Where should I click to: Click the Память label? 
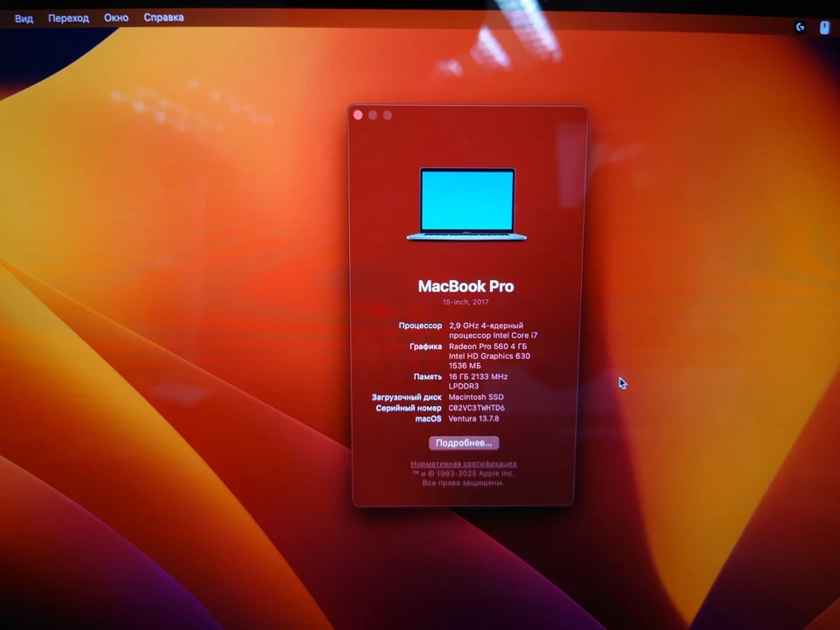point(428,376)
